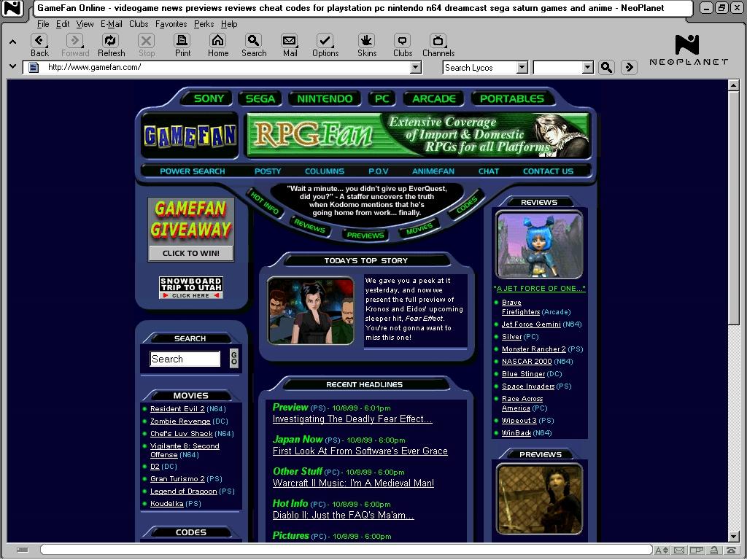Open the curved HOT INFO button

coord(265,203)
